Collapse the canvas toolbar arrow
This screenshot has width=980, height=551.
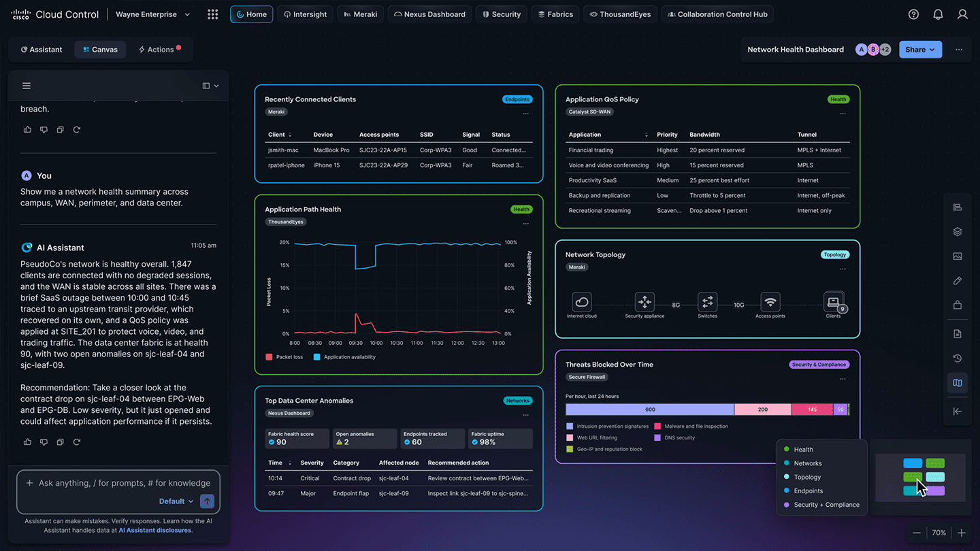click(x=958, y=411)
